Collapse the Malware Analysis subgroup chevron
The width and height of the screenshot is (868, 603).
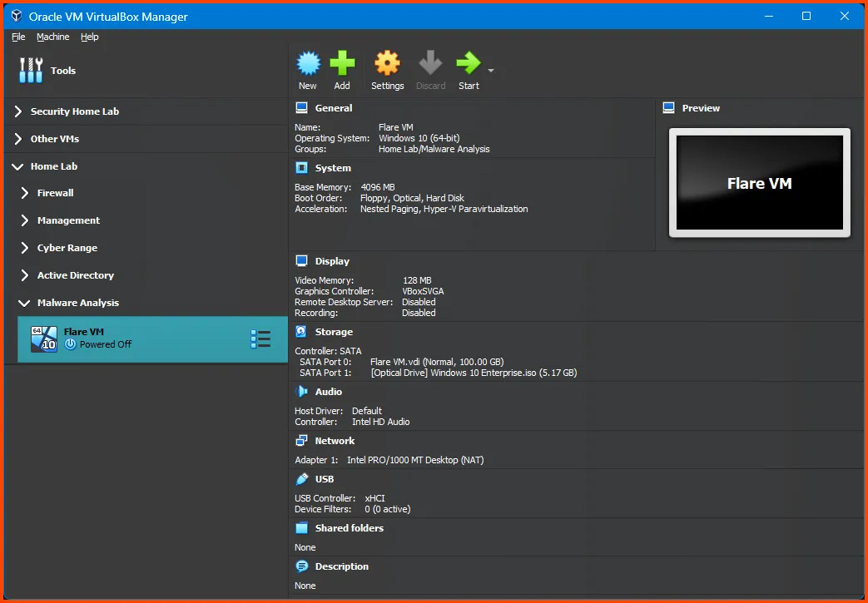pyautogui.click(x=24, y=303)
